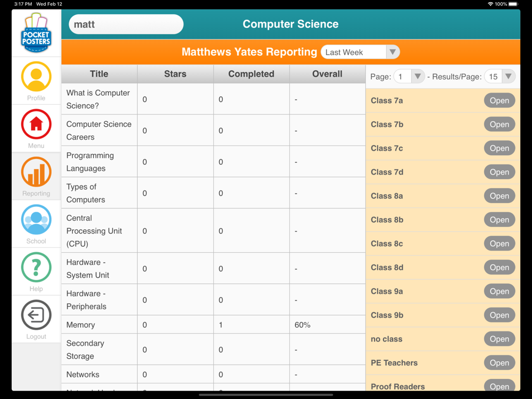
Task: Open Class 7d
Action: point(500,172)
